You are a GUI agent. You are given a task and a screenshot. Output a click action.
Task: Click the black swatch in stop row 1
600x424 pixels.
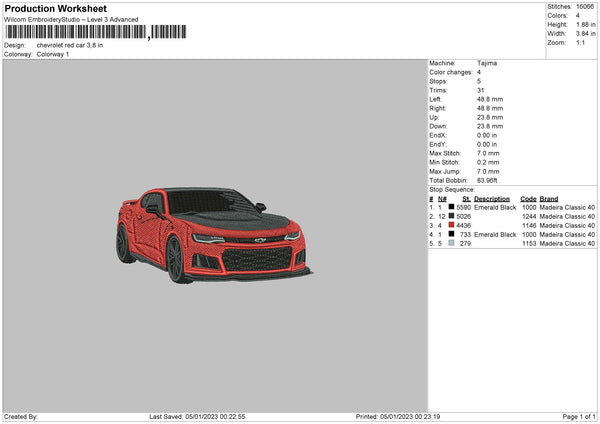point(452,207)
